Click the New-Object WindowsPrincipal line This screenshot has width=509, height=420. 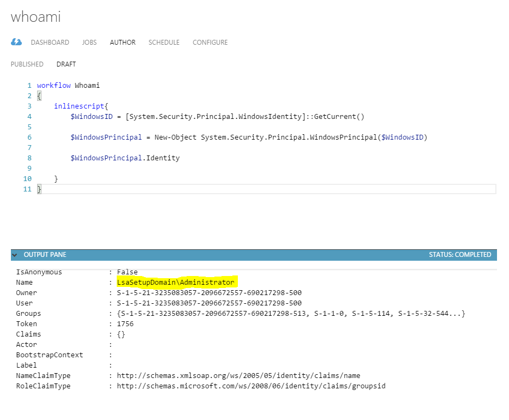[x=248, y=137]
